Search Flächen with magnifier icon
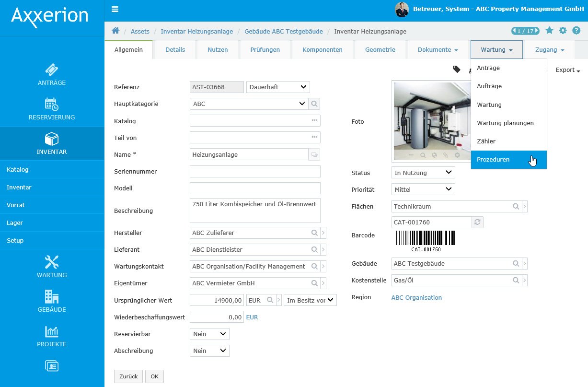Image resolution: width=588 pixels, height=387 pixels. tap(516, 206)
